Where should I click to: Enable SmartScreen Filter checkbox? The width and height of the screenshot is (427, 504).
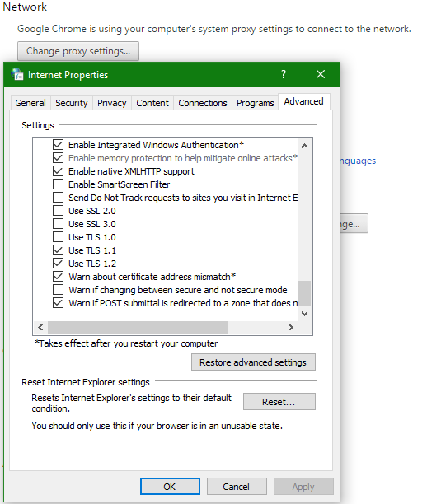(58, 184)
